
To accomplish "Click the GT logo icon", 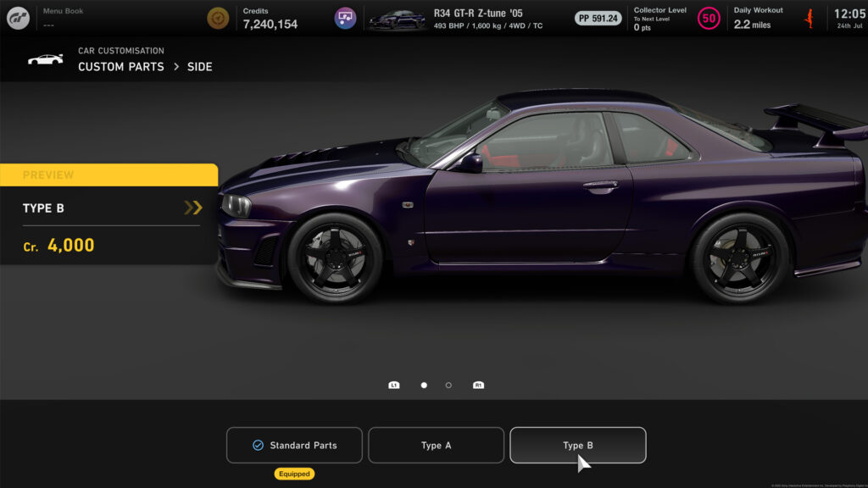I will (x=18, y=19).
